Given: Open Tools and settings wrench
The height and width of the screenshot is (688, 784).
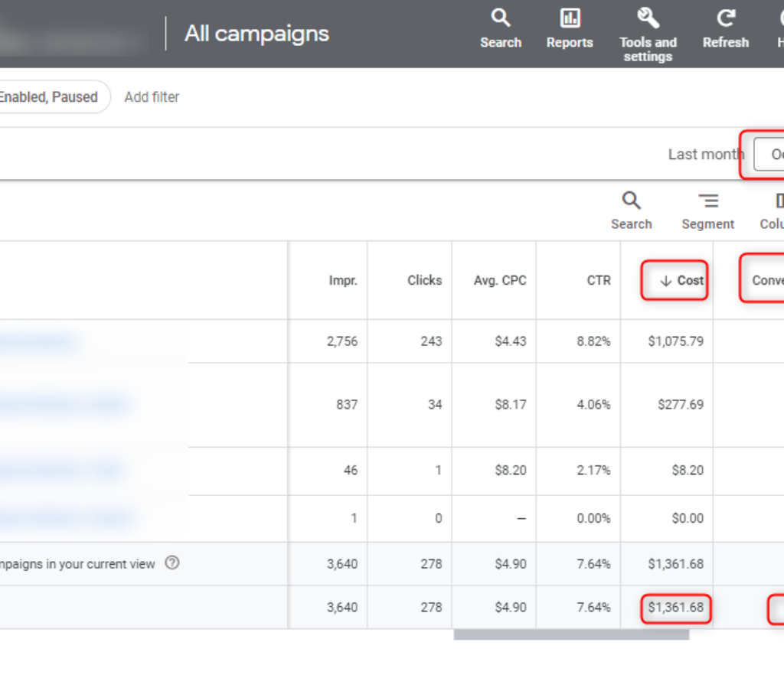Looking at the screenshot, I should pos(648,18).
